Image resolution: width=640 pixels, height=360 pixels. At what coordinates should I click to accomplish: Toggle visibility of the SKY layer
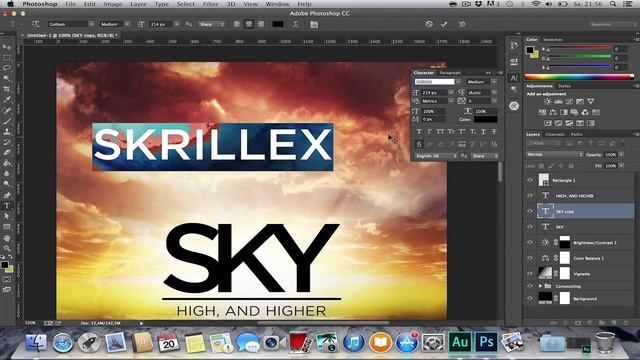pyautogui.click(x=530, y=227)
